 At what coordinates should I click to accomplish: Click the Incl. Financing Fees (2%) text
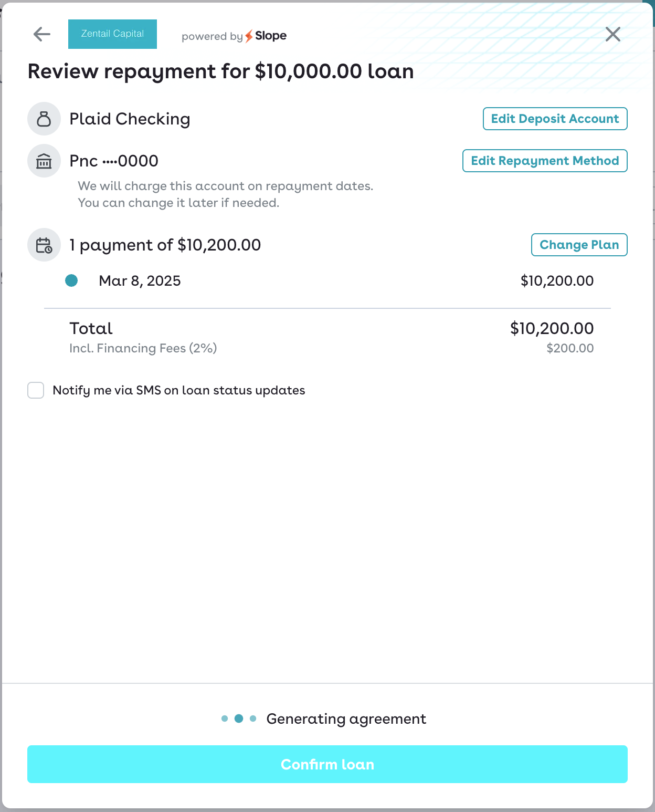[143, 348]
